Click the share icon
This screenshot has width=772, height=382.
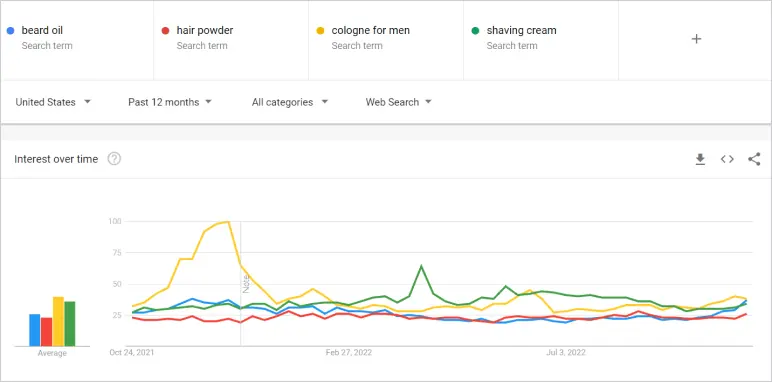(x=754, y=159)
